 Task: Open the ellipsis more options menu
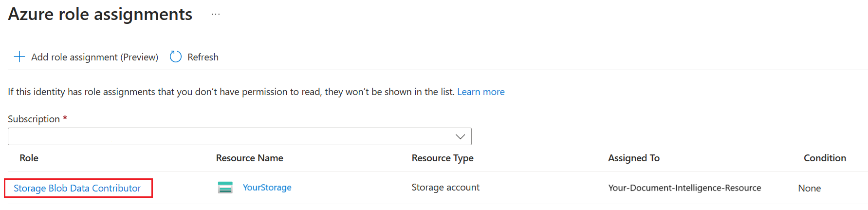pyautogui.click(x=216, y=15)
